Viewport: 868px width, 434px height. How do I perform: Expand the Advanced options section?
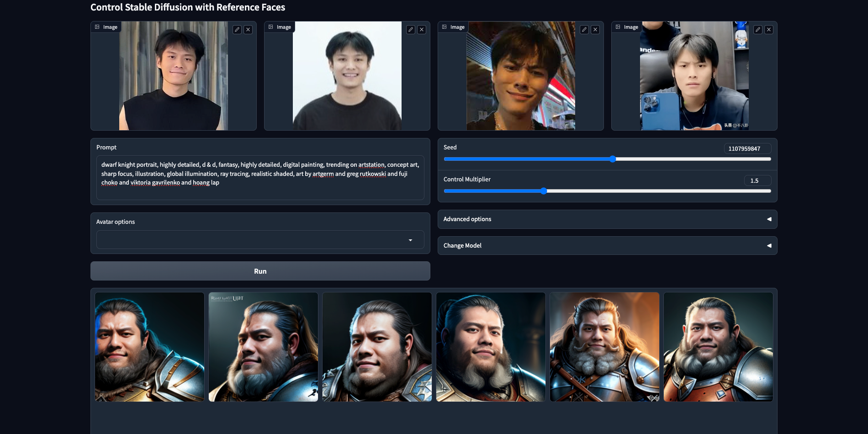point(608,219)
